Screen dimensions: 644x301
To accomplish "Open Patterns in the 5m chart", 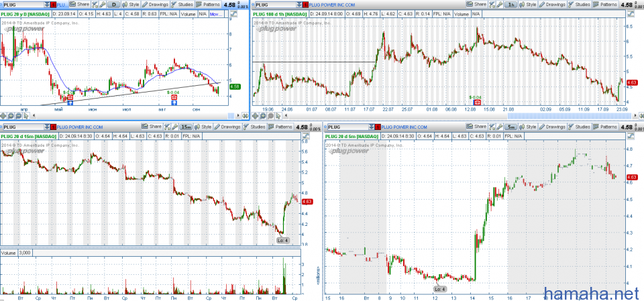I will [x=605, y=127].
